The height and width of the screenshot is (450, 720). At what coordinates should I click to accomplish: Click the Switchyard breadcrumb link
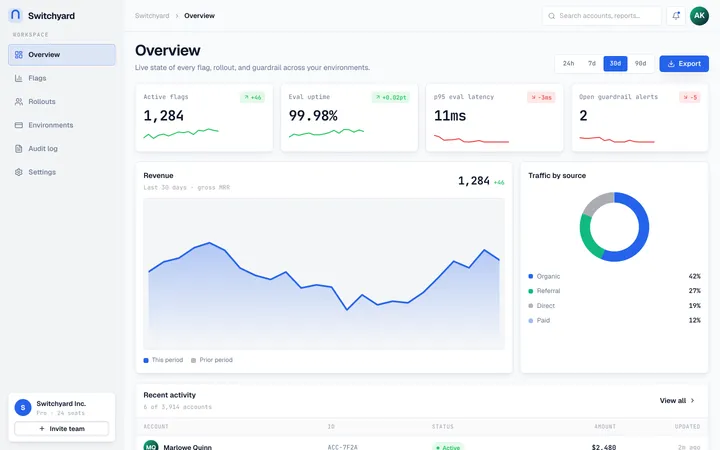pos(152,16)
